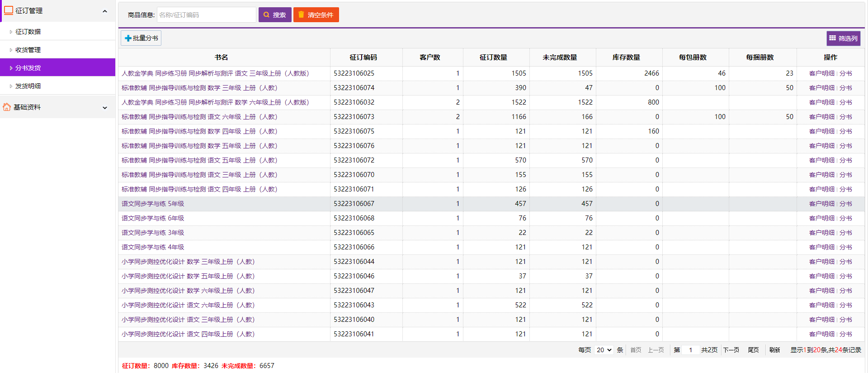Image resolution: width=868 pixels, height=373 pixels.
Task: Open 客户明细 for 语文同步学与练 5年级
Action: pos(822,204)
